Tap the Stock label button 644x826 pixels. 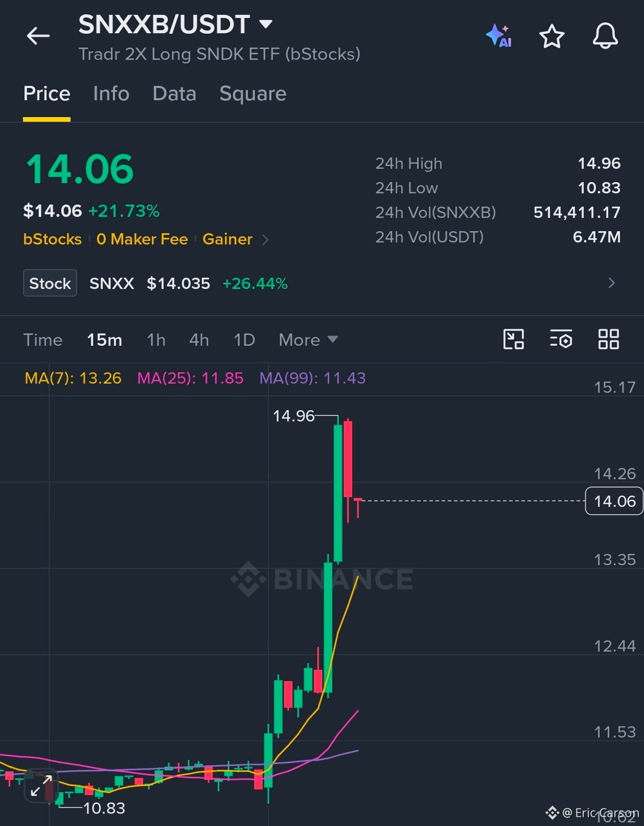(x=50, y=283)
